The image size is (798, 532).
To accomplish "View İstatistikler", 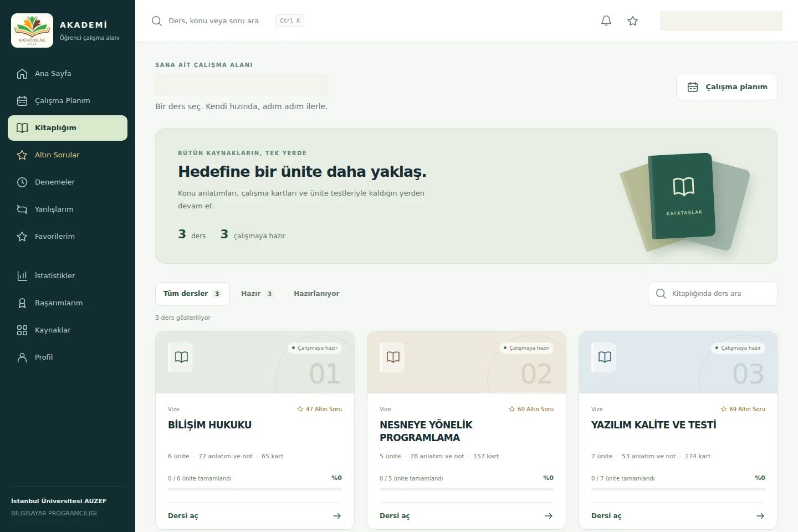I will [68, 276].
